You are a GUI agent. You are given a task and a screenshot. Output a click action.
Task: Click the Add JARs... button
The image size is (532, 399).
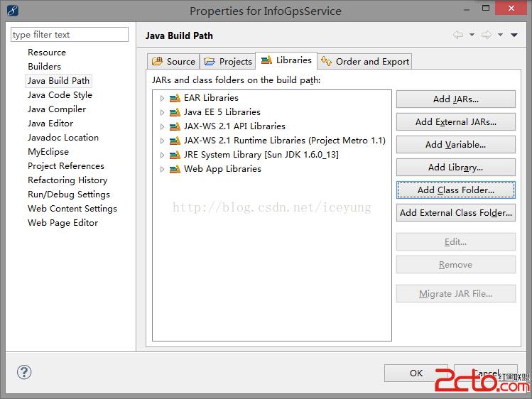(456, 99)
